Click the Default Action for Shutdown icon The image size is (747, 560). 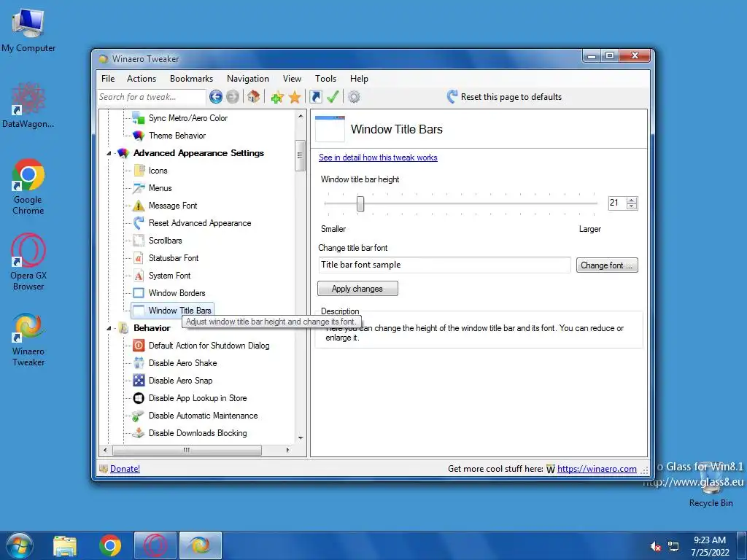(139, 346)
